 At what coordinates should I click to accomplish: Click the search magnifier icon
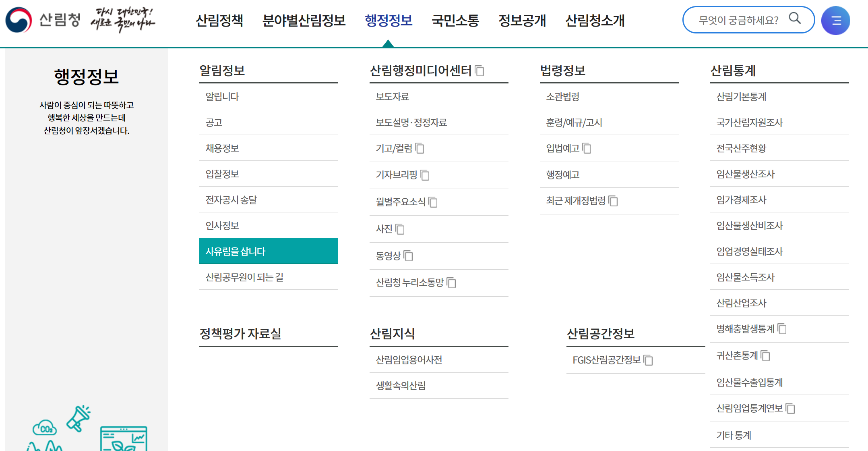795,19
